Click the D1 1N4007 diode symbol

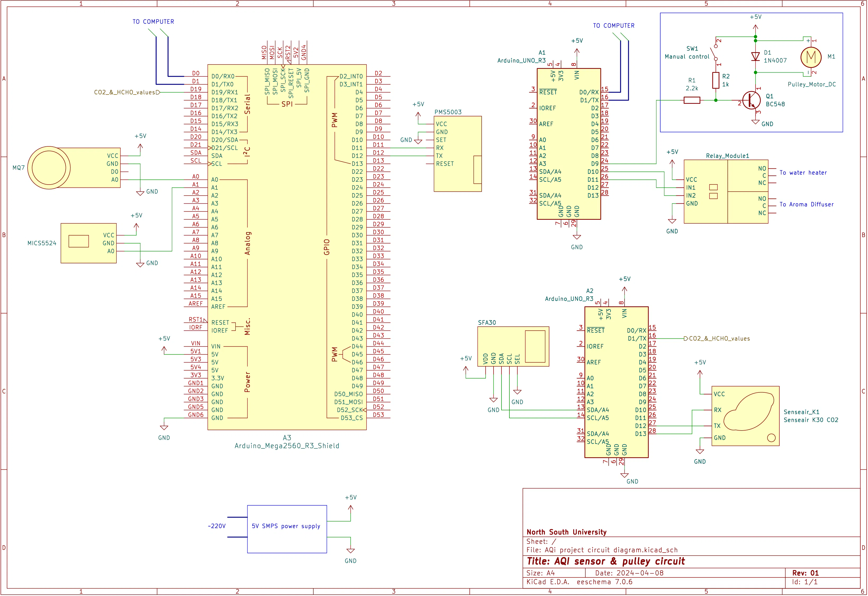755,56
